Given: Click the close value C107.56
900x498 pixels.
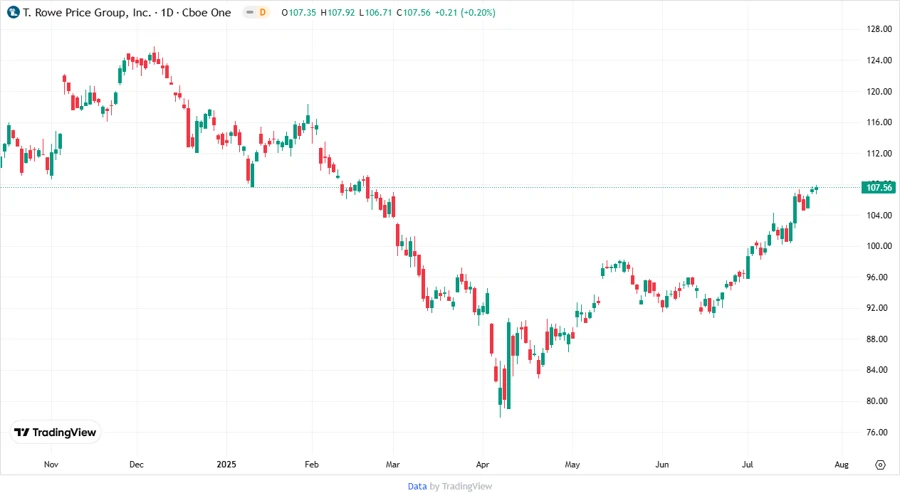Looking at the screenshot, I should [x=413, y=13].
